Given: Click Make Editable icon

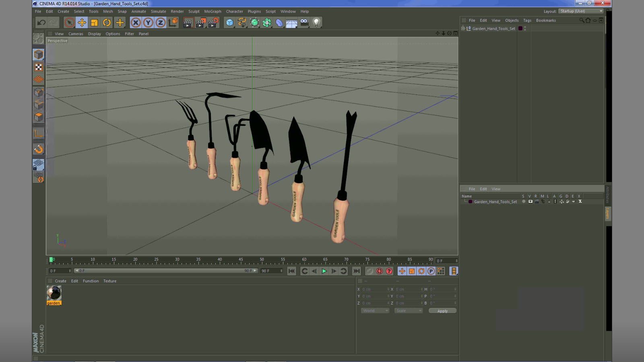Looking at the screenshot, I should pyautogui.click(x=39, y=39).
